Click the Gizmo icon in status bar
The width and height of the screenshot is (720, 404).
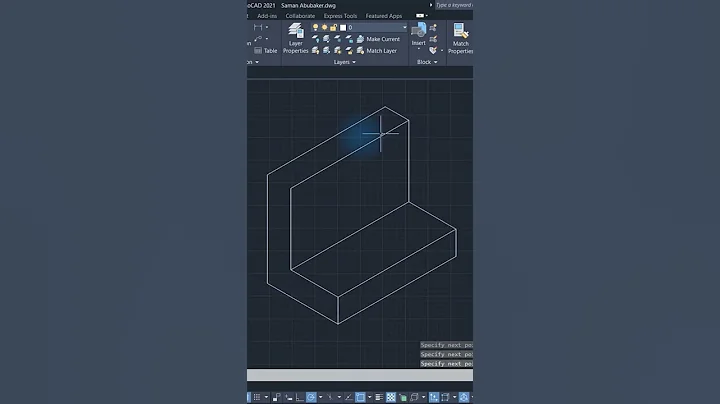(x=464, y=397)
